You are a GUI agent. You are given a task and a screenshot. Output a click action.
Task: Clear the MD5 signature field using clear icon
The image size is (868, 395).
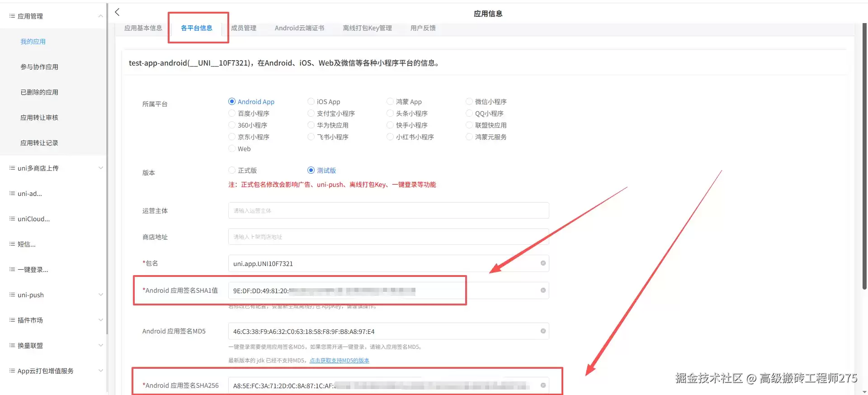pos(543,331)
